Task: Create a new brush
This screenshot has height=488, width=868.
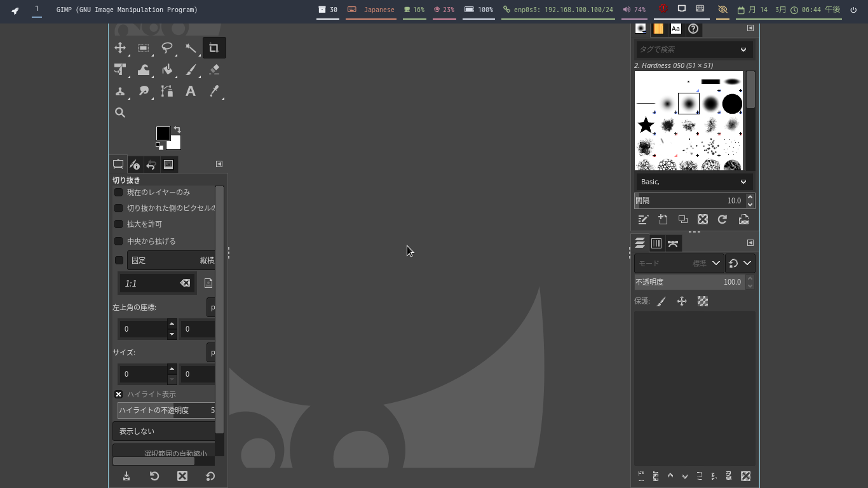Action: pyautogui.click(x=663, y=219)
